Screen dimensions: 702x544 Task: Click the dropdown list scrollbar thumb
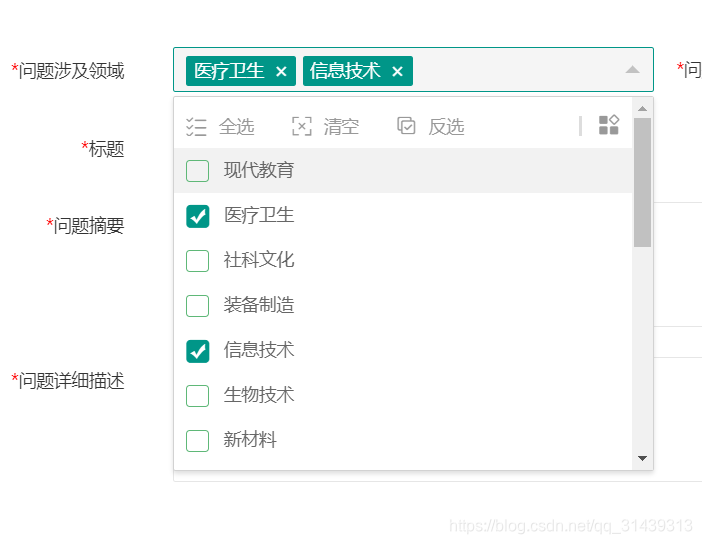tap(642, 182)
